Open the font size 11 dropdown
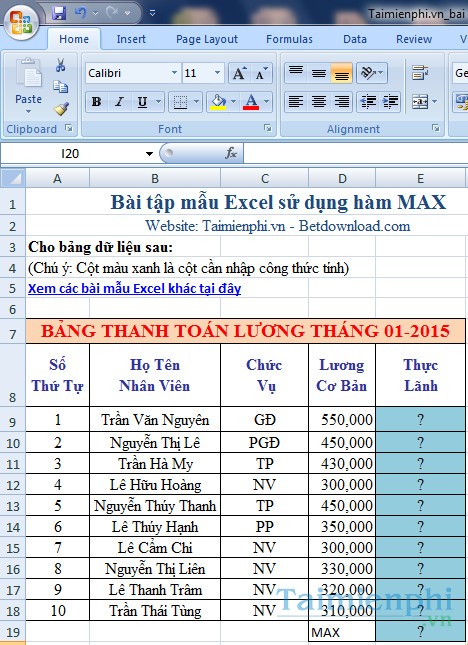The width and height of the screenshot is (468, 645). click(218, 73)
